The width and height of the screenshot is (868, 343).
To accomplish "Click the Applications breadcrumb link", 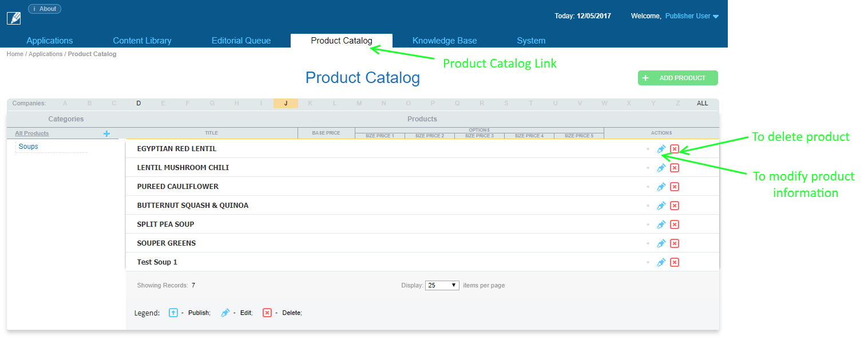I will [x=46, y=54].
